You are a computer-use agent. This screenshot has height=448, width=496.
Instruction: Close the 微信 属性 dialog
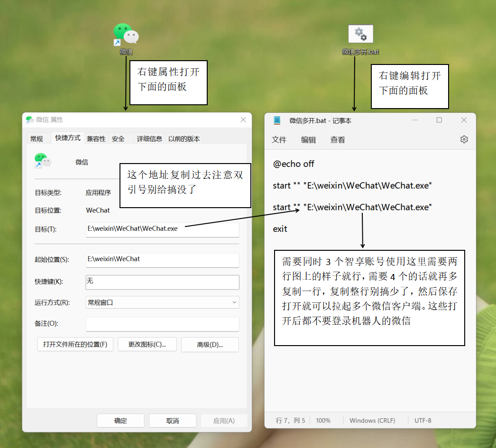(243, 119)
